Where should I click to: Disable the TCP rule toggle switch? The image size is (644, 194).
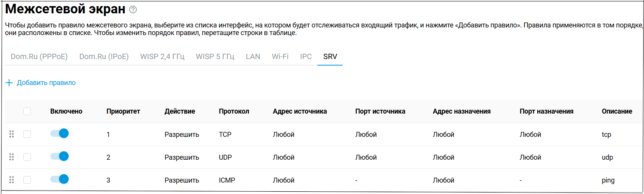[x=59, y=133]
